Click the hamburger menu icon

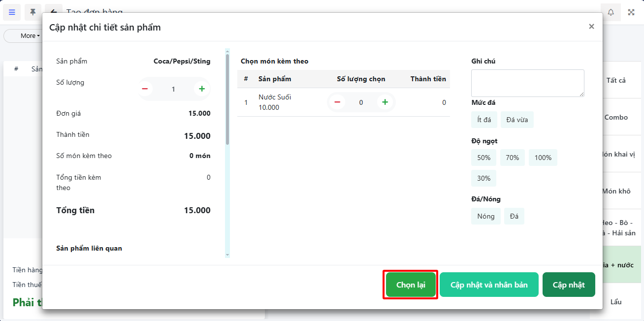pyautogui.click(x=12, y=12)
